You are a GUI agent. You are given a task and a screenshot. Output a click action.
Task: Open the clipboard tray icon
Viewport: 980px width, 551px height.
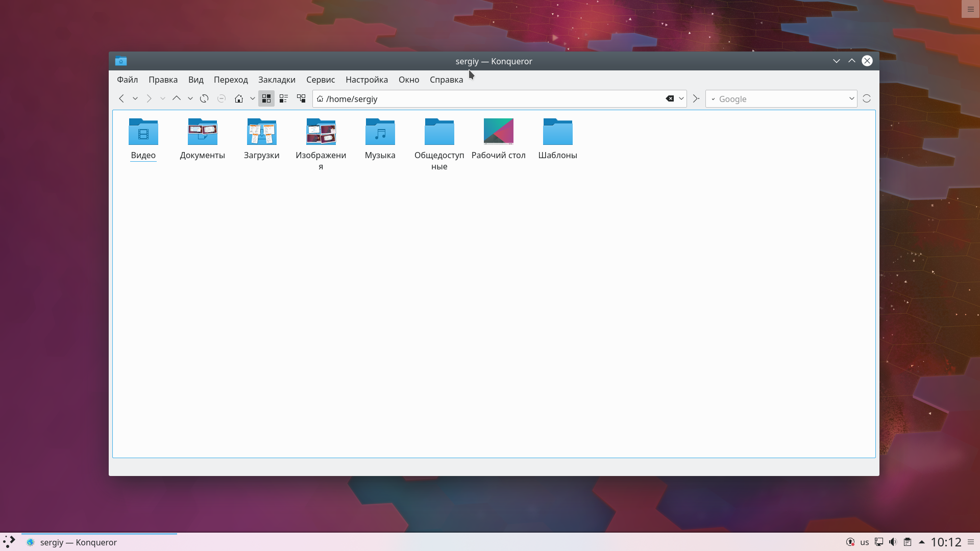[908, 542]
